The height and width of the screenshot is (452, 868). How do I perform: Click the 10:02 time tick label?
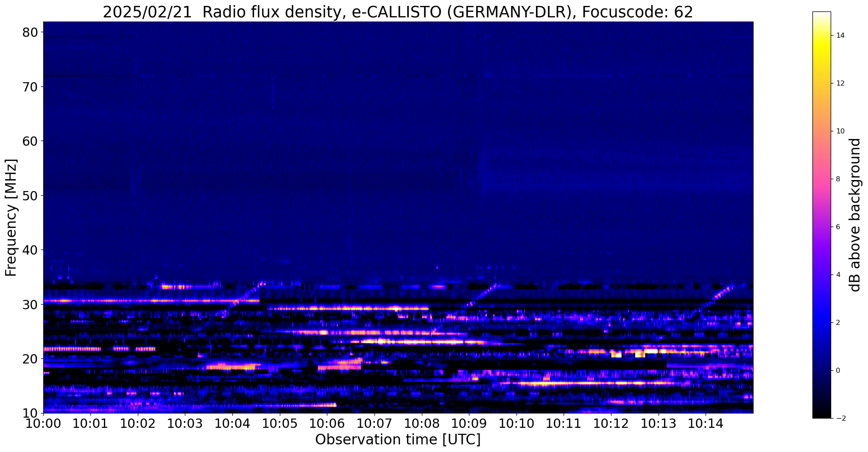point(138,424)
